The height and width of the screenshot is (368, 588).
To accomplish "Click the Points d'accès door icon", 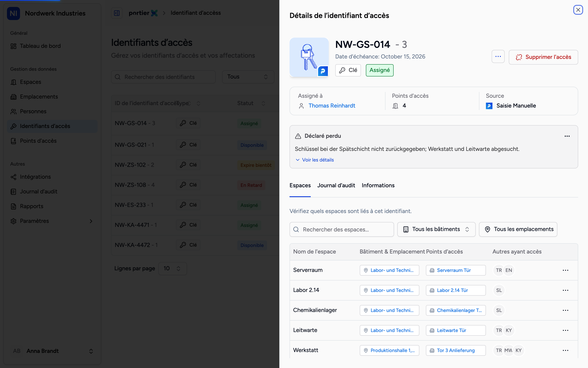I will [395, 106].
